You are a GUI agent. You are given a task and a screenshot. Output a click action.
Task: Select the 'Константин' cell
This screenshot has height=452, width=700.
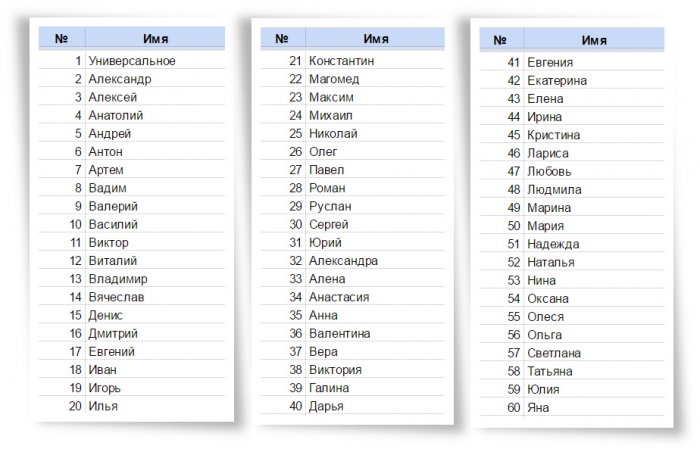point(341,61)
